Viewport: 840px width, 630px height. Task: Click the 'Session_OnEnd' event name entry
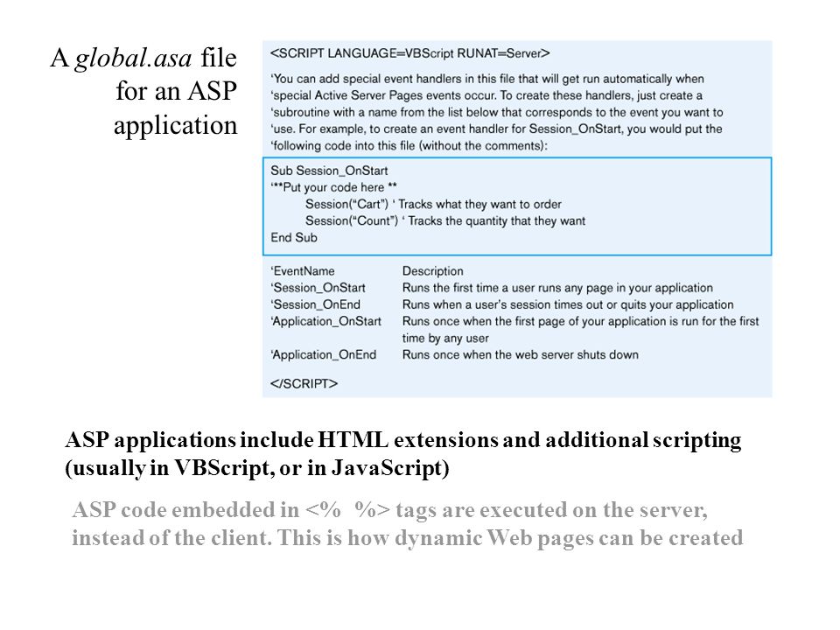tap(316, 304)
